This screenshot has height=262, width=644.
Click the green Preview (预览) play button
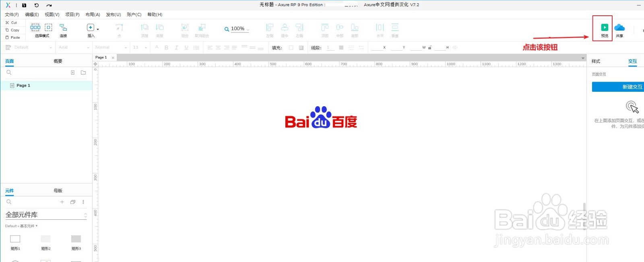tap(605, 27)
